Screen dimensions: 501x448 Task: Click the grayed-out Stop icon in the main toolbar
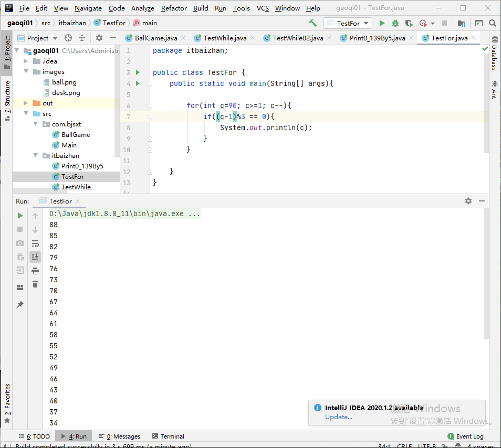tap(444, 23)
